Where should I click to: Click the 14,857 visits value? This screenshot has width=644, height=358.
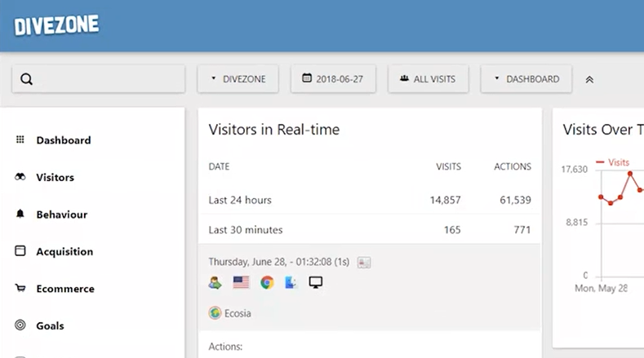445,200
